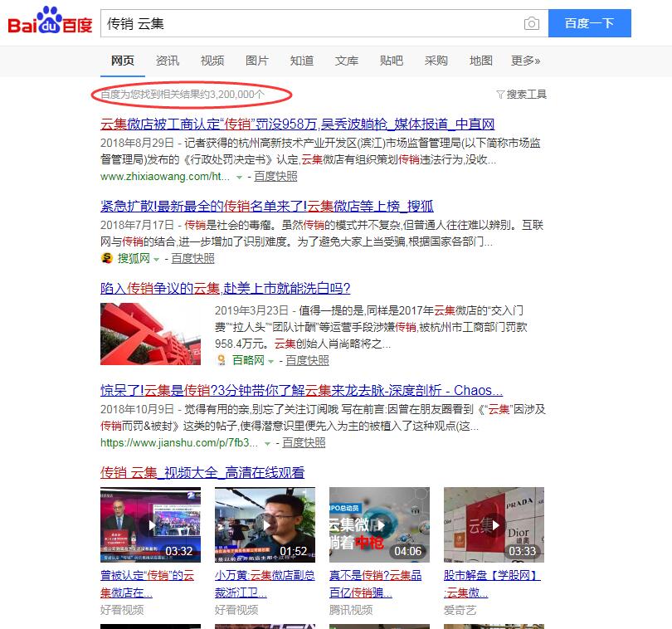Open result 云集微店被工商认定“传销”罚没958万
The height and width of the screenshot is (629, 672).
[298, 124]
